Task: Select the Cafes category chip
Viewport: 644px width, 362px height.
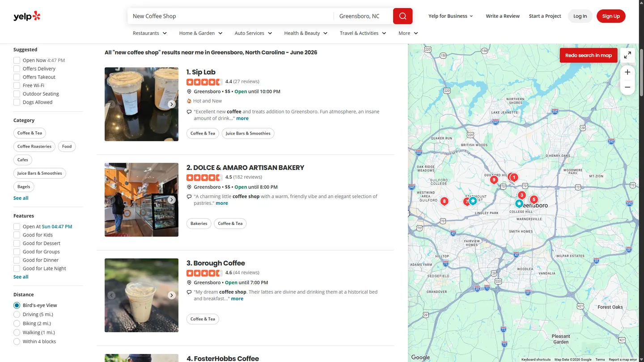Action: (x=23, y=160)
